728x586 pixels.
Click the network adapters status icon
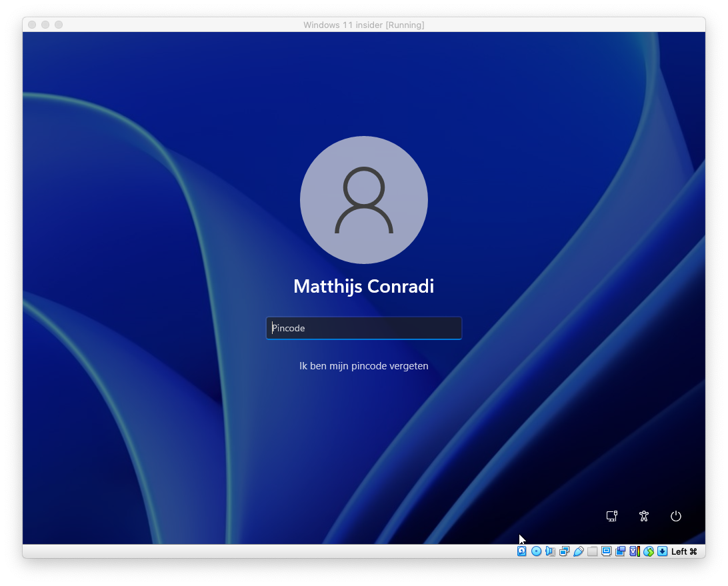pyautogui.click(x=564, y=551)
